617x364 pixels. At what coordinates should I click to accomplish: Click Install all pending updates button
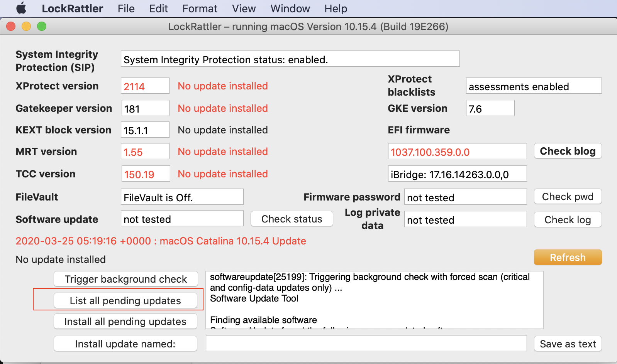[125, 321]
